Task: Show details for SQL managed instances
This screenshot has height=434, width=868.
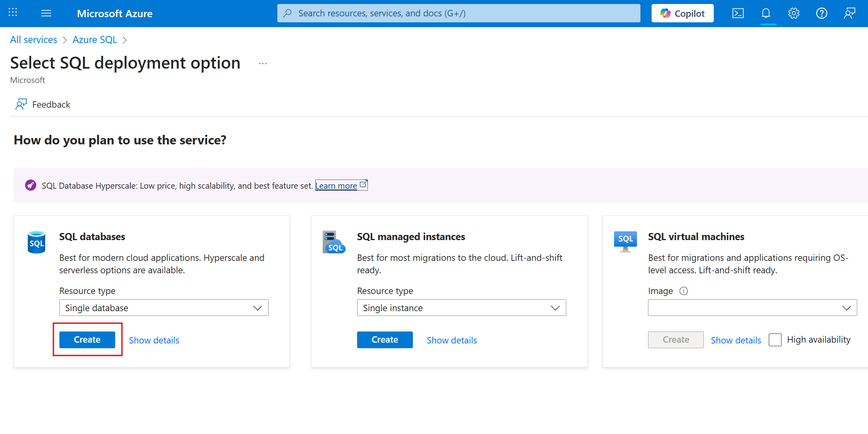Action: point(452,340)
